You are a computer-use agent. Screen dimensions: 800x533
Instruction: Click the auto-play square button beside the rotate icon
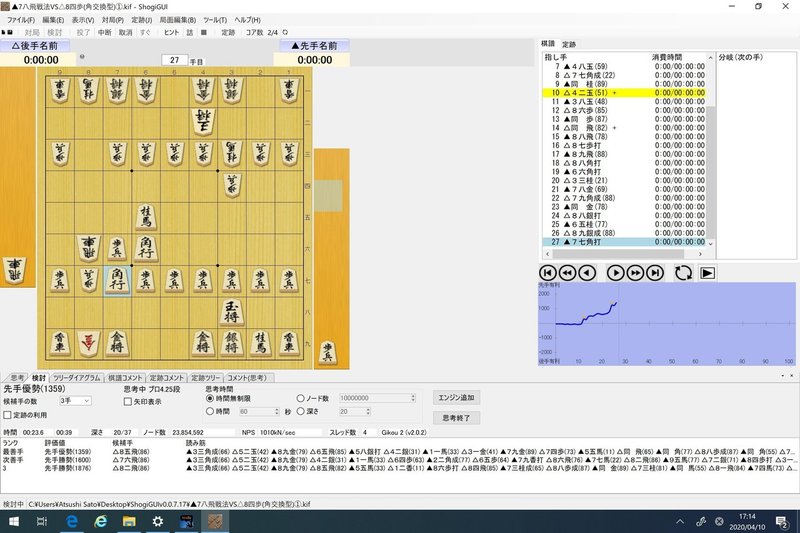pyautogui.click(x=707, y=273)
